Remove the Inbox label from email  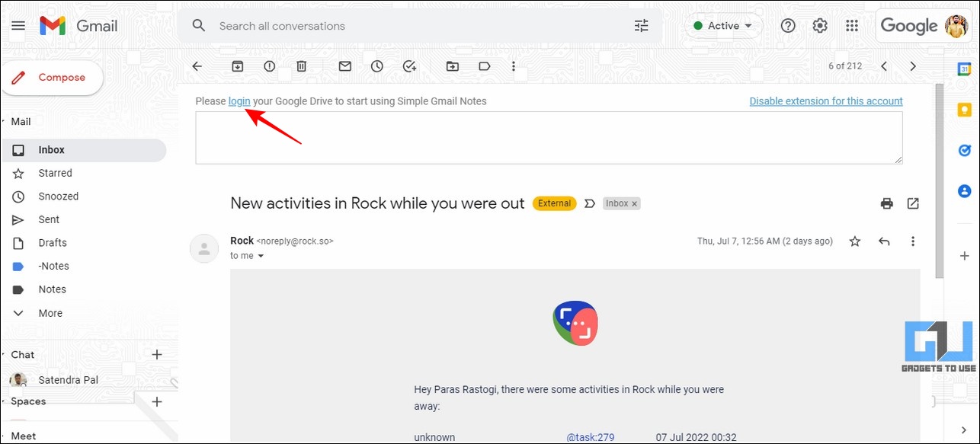[x=635, y=203]
